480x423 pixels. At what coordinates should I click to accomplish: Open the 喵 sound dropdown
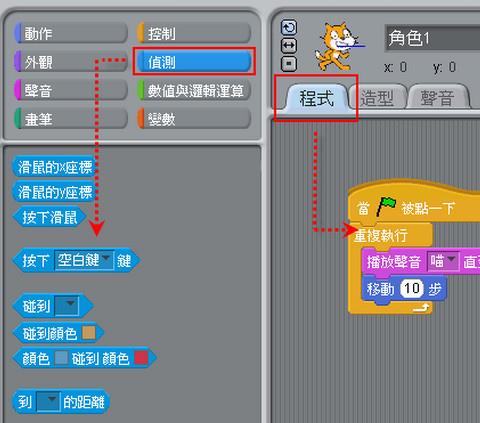(x=443, y=262)
